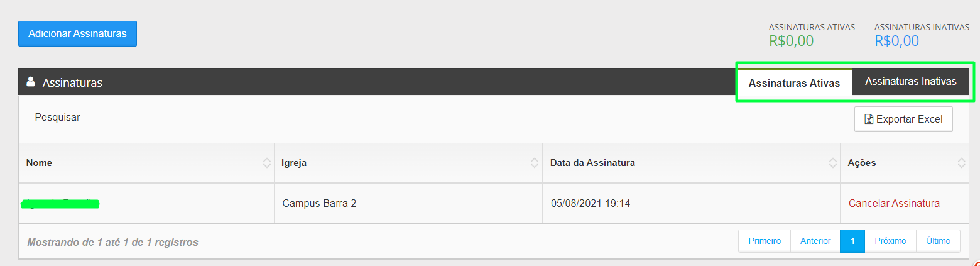The height and width of the screenshot is (266, 980).
Task: Go to the Primeiro page
Action: click(765, 241)
